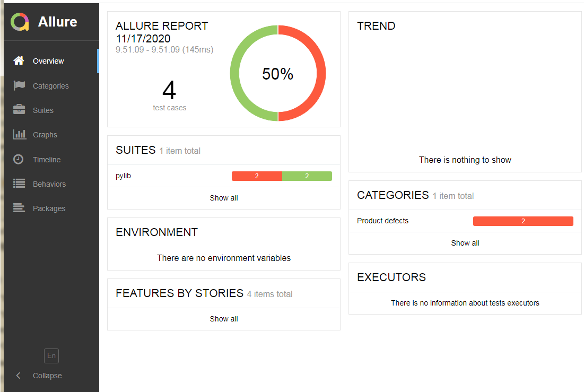Click the red failed bar in pylib
Viewport: 584px width, 392px height.
coord(257,176)
